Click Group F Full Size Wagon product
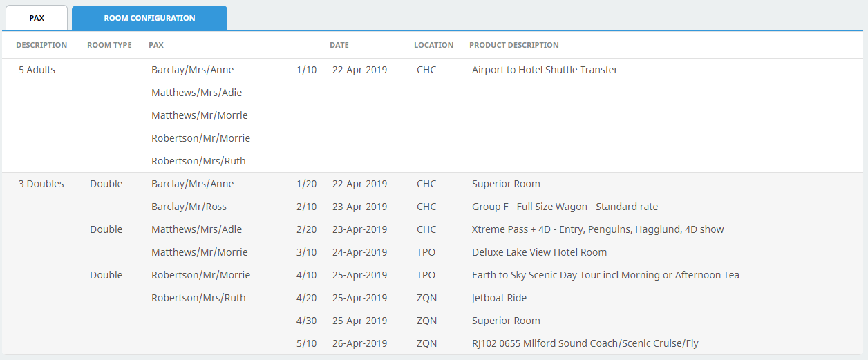The width and height of the screenshot is (868, 360). tap(565, 207)
